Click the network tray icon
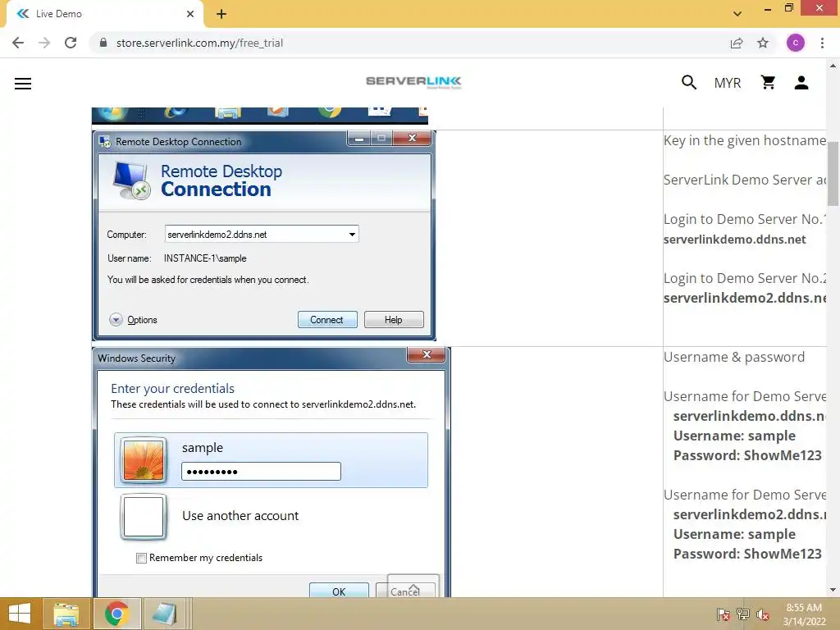The width and height of the screenshot is (840, 630). tap(743, 614)
